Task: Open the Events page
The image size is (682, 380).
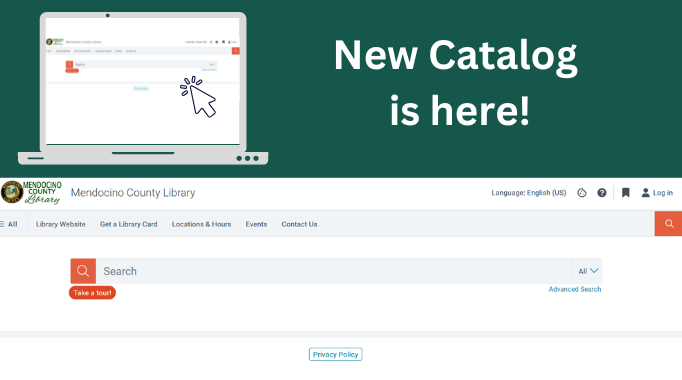Action: (256, 224)
